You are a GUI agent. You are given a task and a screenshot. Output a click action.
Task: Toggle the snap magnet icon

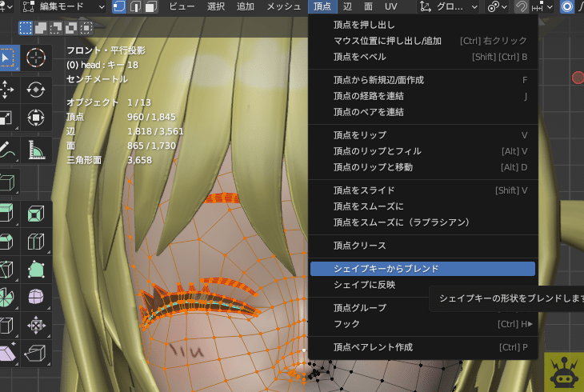(x=521, y=6)
